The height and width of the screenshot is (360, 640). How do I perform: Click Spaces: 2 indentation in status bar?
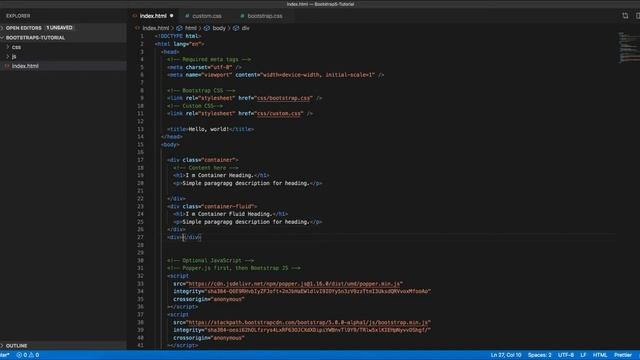tap(539, 355)
